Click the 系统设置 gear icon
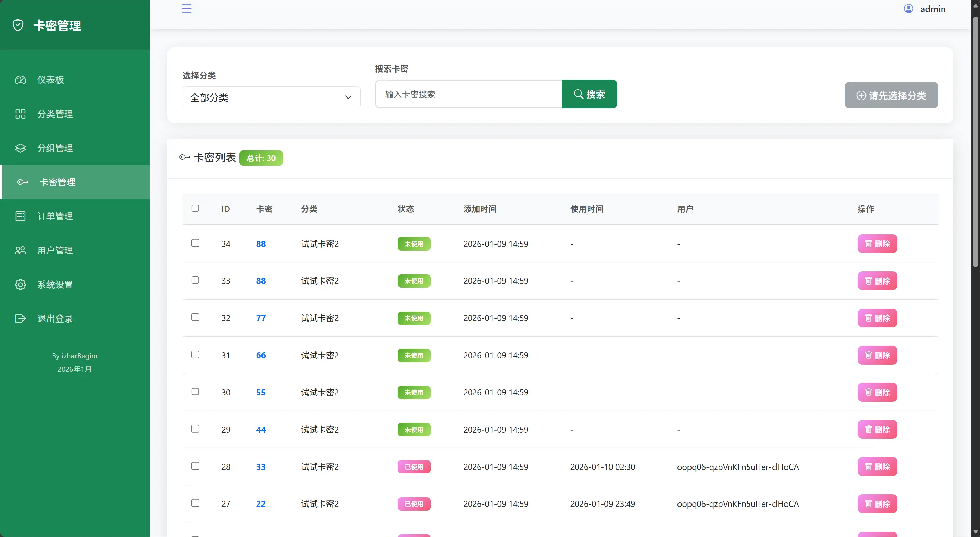This screenshot has width=980, height=537. point(21,285)
